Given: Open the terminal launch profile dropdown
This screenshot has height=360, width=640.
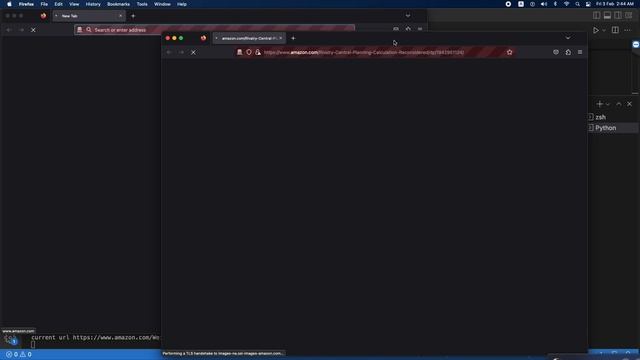Looking at the screenshot, I should [x=608, y=104].
